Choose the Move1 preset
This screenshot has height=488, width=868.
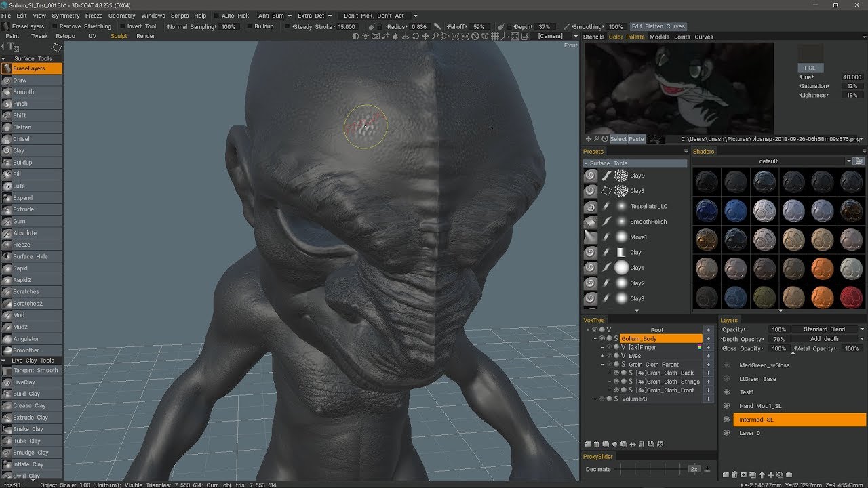pyautogui.click(x=635, y=237)
